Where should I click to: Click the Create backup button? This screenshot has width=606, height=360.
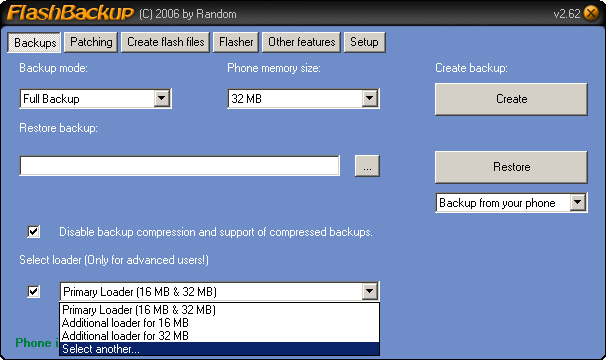point(511,99)
